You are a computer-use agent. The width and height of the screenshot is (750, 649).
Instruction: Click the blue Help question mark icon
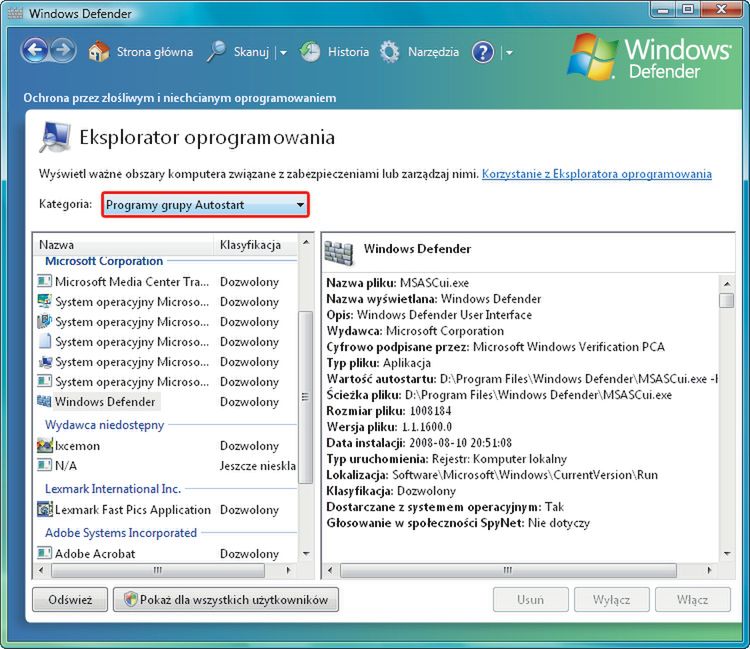[x=483, y=52]
